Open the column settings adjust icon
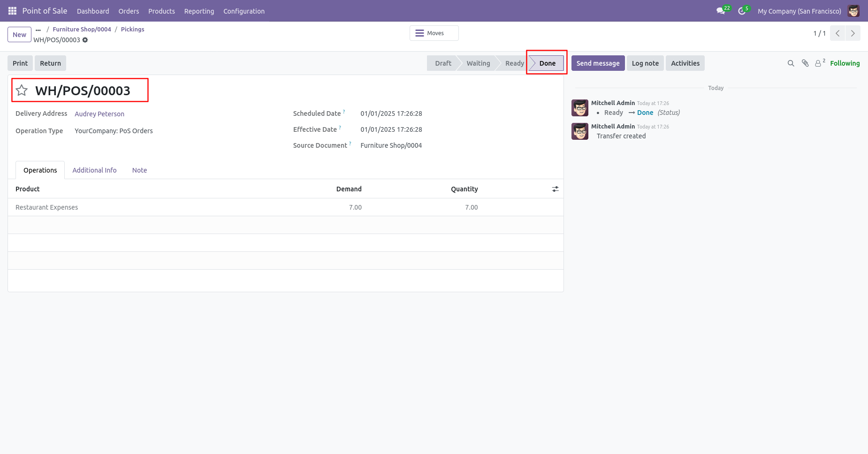Image resolution: width=868 pixels, height=454 pixels. point(555,189)
